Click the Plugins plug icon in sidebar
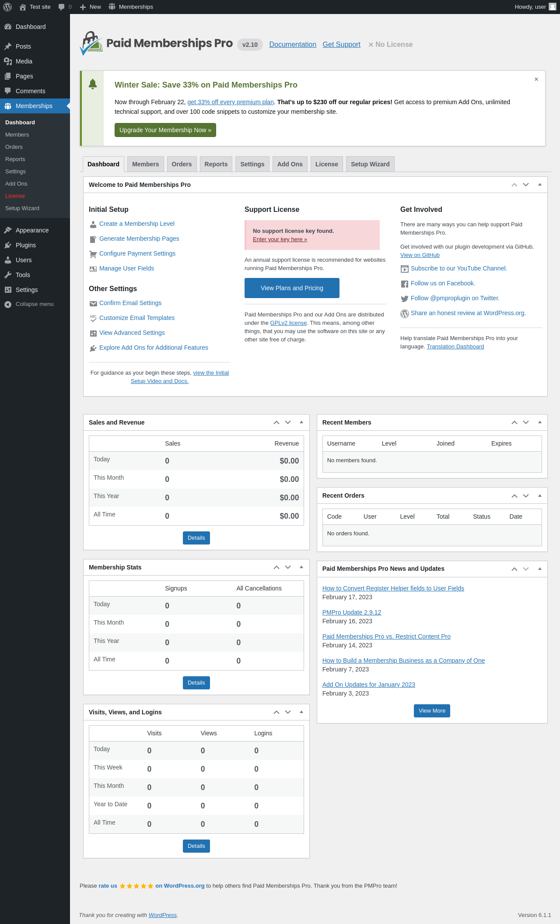The width and height of the screenshot is (560, 924). pos(8,245)
